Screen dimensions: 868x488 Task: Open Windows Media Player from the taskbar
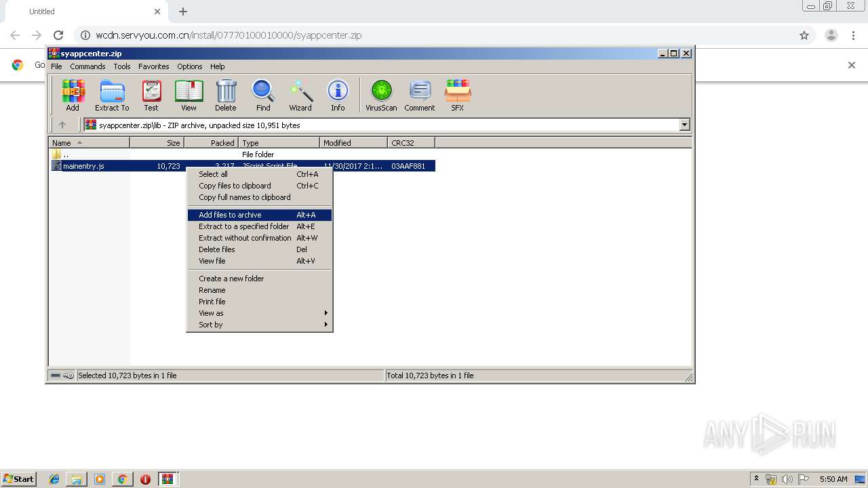pyautogui.click(x=100, y=479)
